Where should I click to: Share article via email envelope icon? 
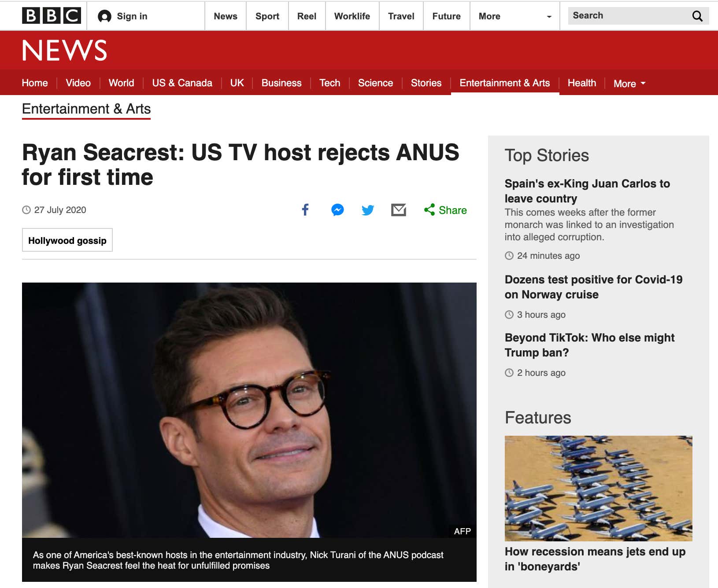point(399,210)
